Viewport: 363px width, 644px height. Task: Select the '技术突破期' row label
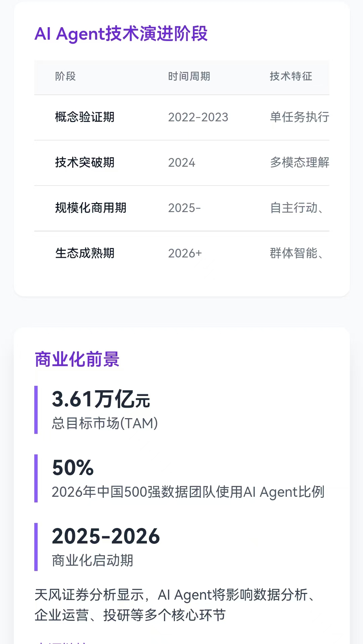[x=85, y=163]
